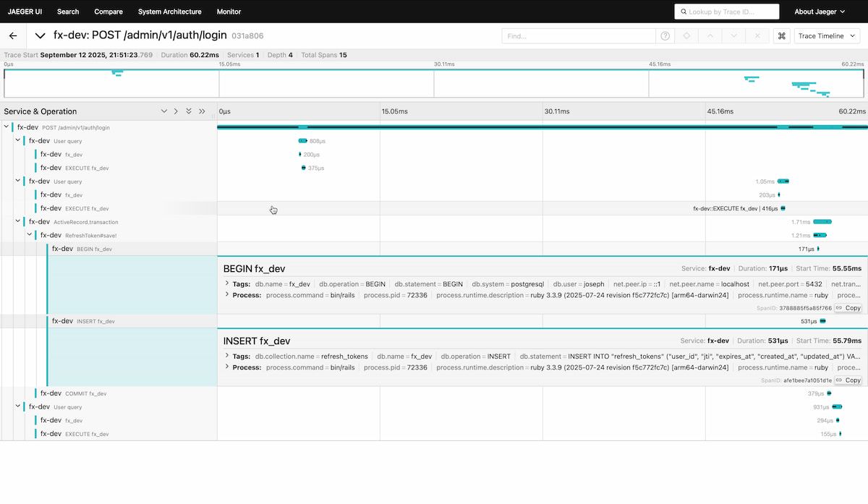Expand all span rows with right double-chevron
Viewport: 868px width, 504px height.
[x=202, y=111]
